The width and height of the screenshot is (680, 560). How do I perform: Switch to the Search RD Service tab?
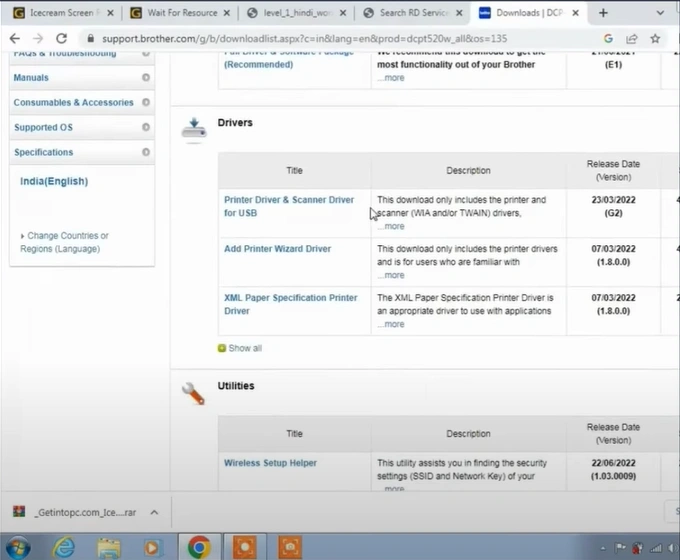point(408,13)
